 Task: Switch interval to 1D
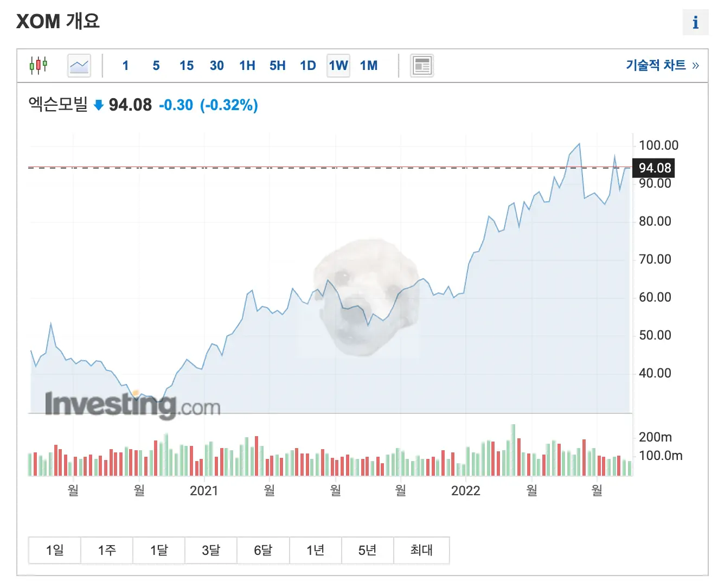[x=308, y=66]
